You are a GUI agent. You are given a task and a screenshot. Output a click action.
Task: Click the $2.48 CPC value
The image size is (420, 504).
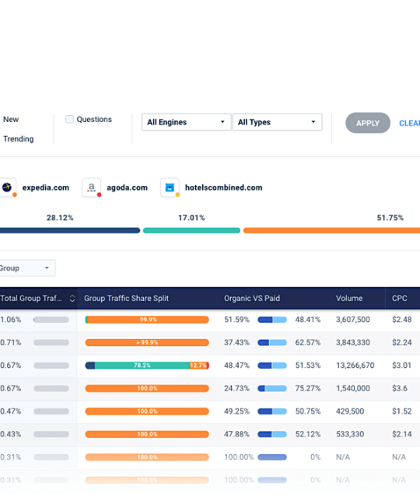pos(401,320)
